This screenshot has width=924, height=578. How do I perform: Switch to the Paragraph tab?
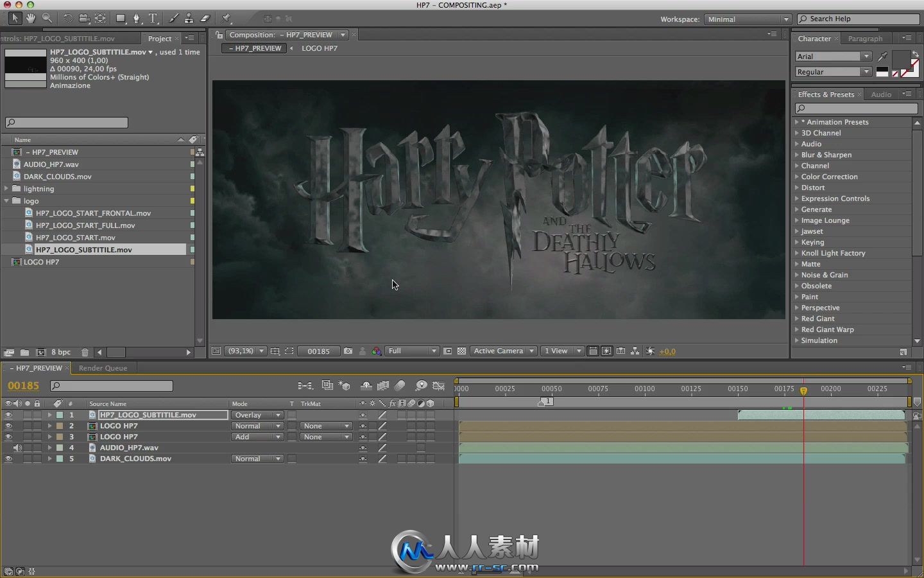(x=865, y=39)
